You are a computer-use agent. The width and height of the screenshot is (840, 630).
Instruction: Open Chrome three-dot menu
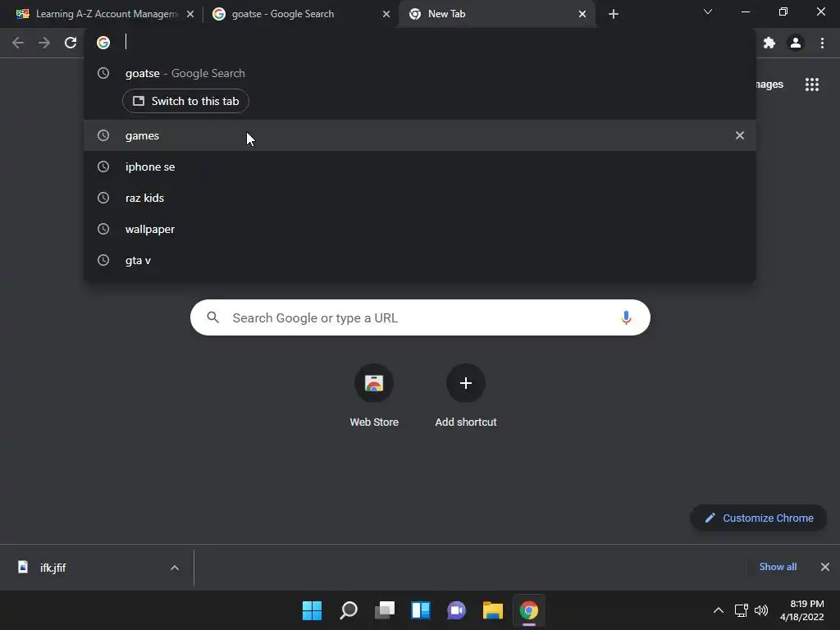[822, 43]
